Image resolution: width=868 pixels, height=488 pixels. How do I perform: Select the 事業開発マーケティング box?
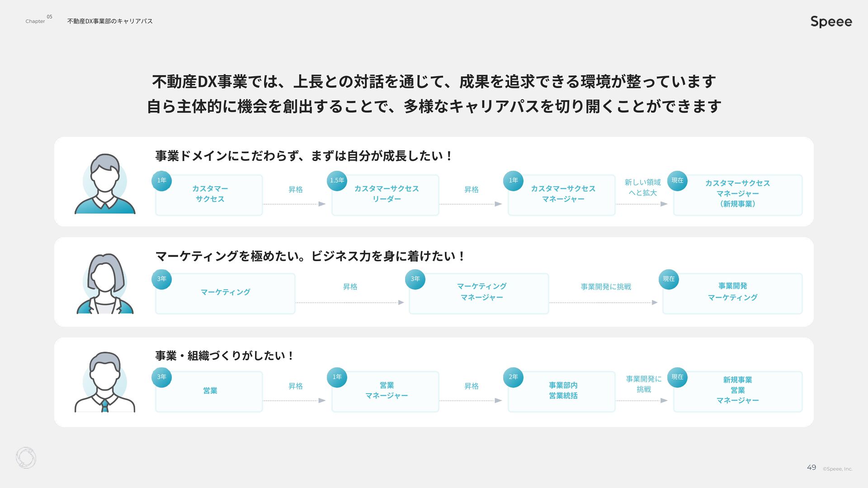[x=732, y=294]
